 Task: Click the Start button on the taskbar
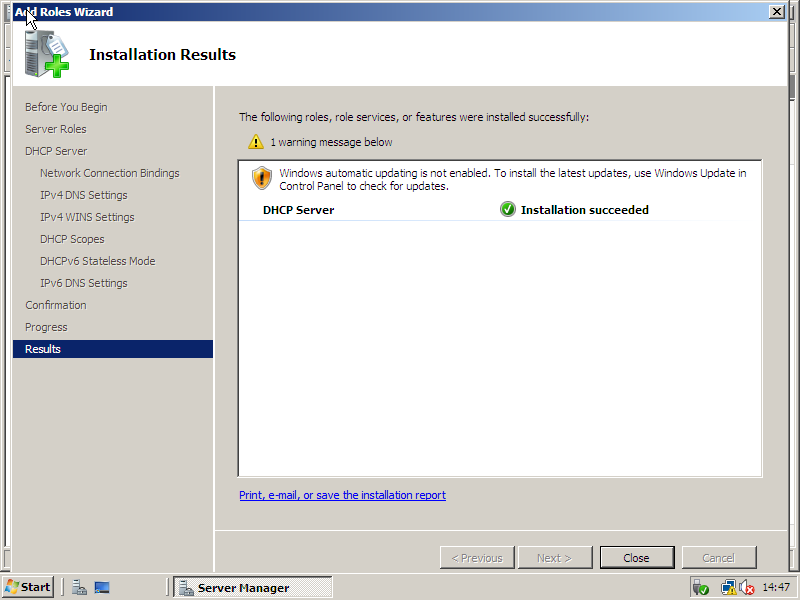click(29, 587)
